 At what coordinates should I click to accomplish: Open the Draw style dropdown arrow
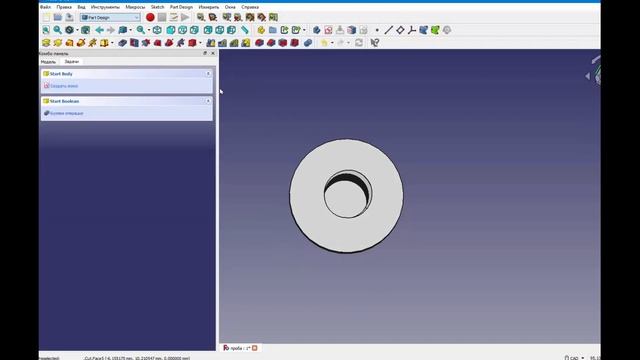tap(77, 30)
